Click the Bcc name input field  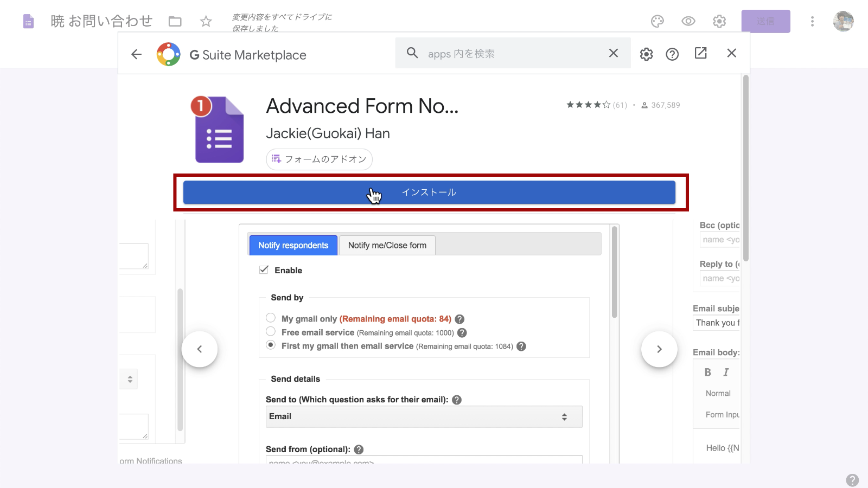(x=720, y=240)
